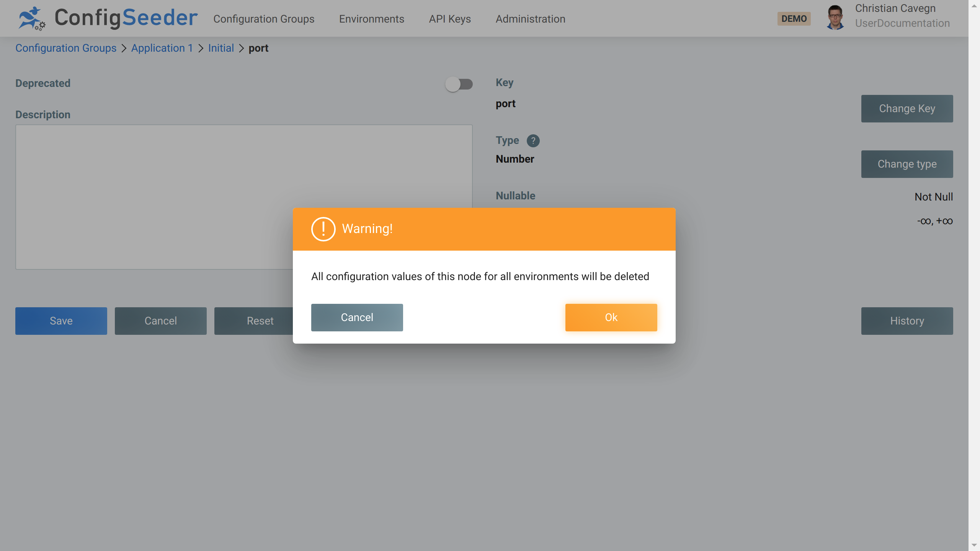Click the Change type button

point(907,164)
